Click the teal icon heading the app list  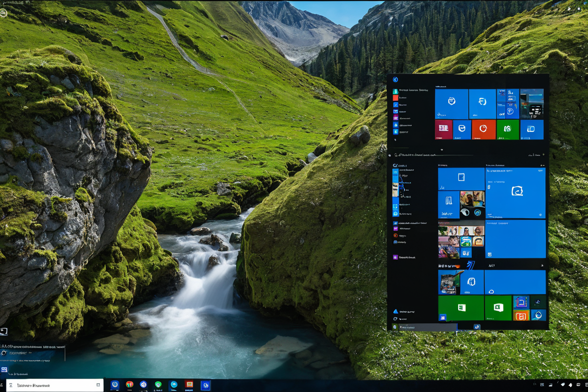pos(395,91)
